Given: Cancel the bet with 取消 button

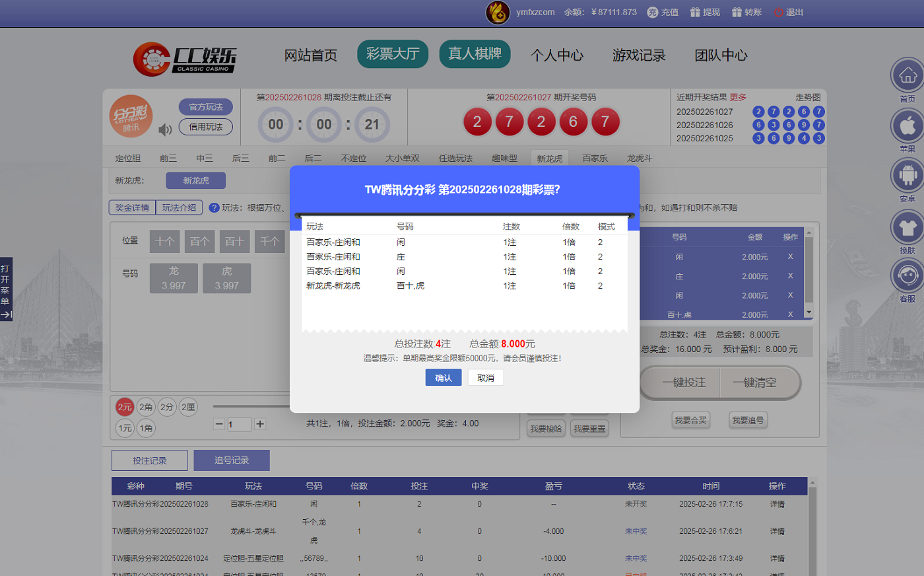Looking at the screenshot, I should click(x=486, y=378).
